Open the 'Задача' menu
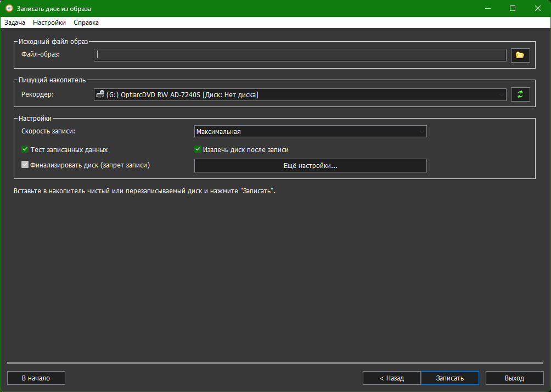This screenshot has width=551, height=392. pyautogui.click(x=15, y=23)
